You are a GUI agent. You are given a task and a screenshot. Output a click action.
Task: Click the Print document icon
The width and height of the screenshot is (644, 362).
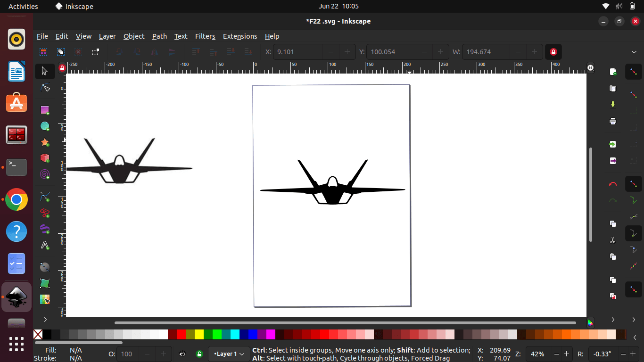point(612,121)
